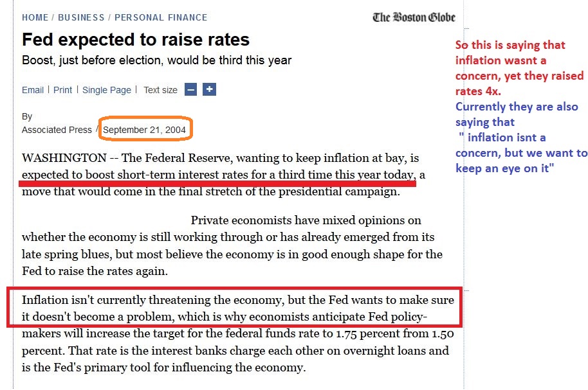Click the Email article link
588x390 pixels.
(x=33, y=90)
